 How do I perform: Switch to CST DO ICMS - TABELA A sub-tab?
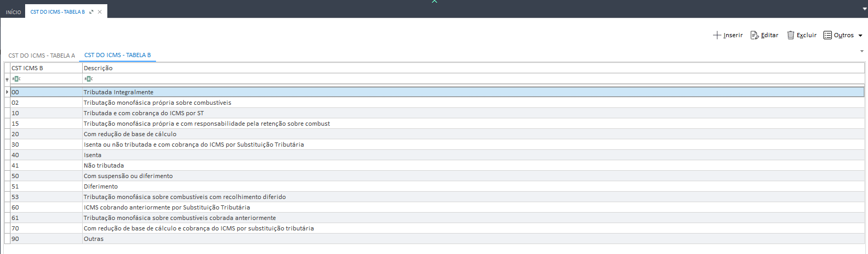(x=42, y=56)
